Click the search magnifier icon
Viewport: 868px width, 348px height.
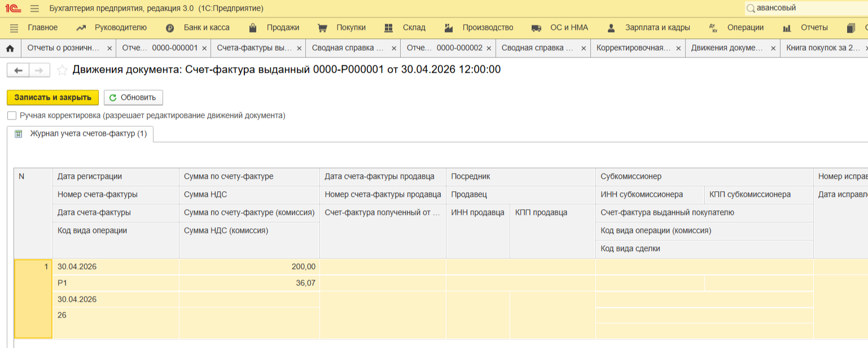tap(751, 8)
